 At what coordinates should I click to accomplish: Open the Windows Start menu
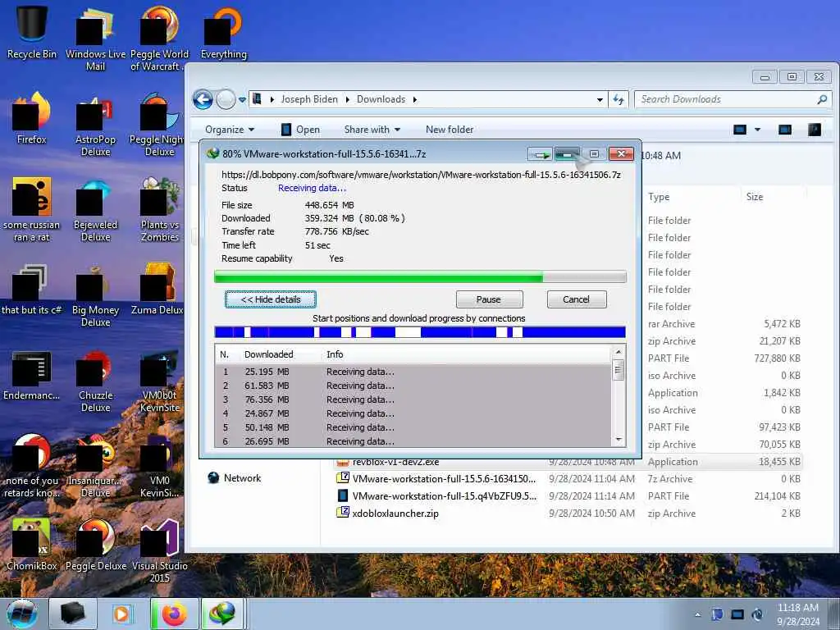tap(22, 614)
